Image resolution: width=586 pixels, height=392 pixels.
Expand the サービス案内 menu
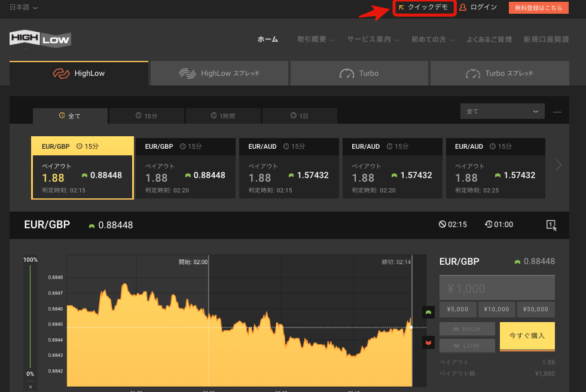[x=373, y=39]
